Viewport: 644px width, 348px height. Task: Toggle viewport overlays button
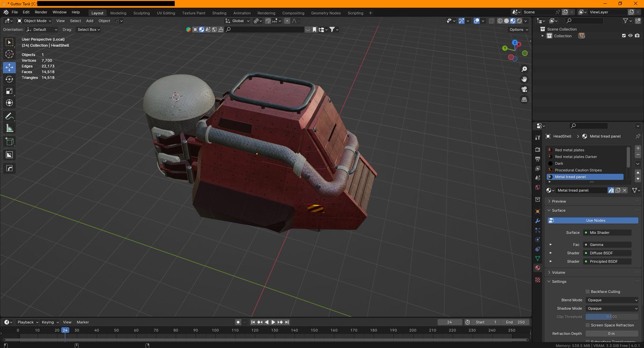point(477,21)
